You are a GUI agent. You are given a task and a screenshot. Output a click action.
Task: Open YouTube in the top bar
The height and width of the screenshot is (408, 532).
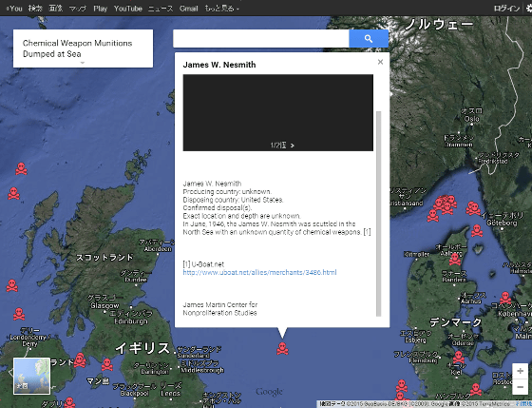click(127, 9)
